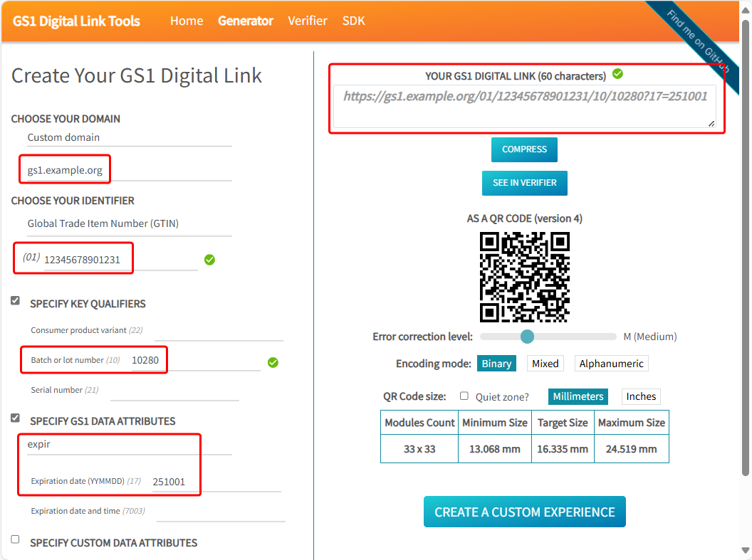Click the 13.068 mm minimum size value
Screen dimensions: 752x560
click(x=494, y=449)
